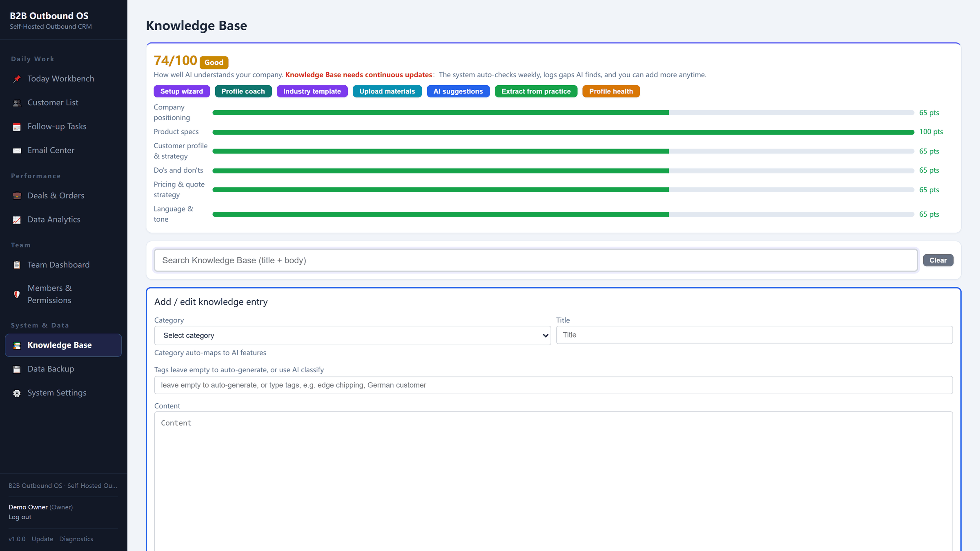Click the gear icon beside System Settings
Viewport: 980px width, 551px height.
pos(17,393)
